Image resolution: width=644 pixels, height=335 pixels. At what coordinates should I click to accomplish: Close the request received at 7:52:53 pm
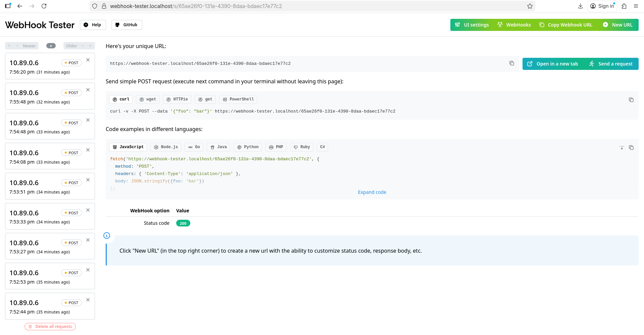tap(88, 270)
